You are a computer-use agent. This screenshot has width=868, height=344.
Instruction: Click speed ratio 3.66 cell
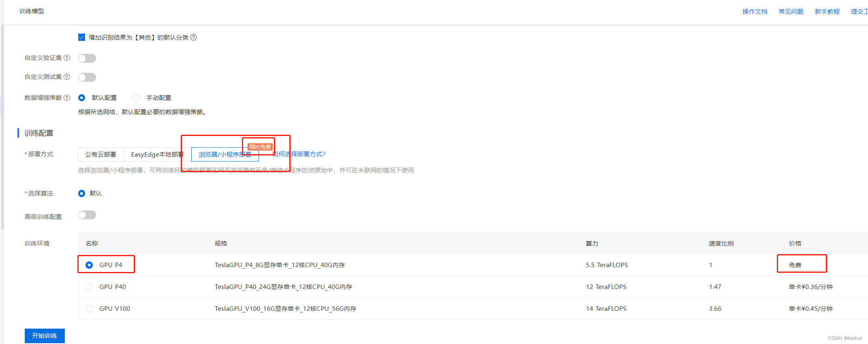[715, 309]
